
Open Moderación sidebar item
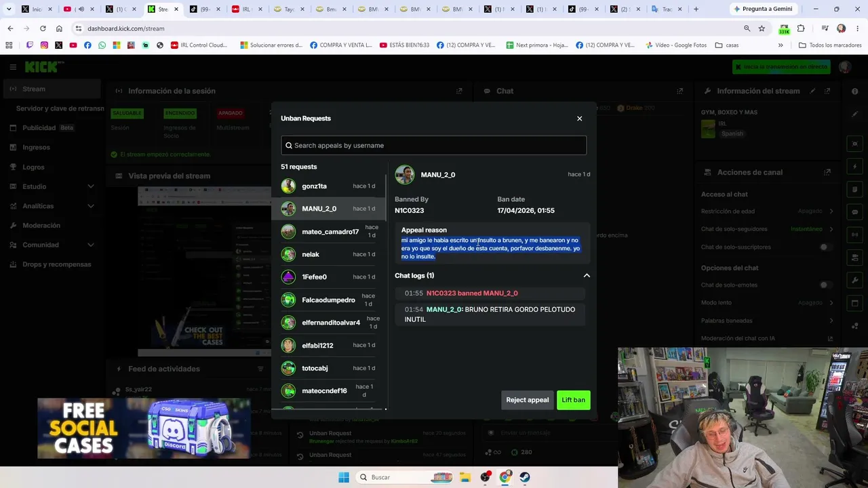[x=52, y=225]
